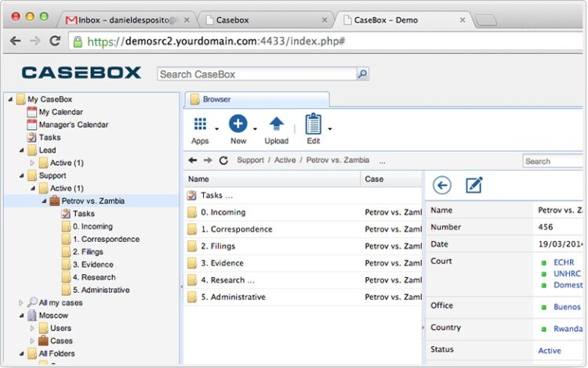
Task: Collapse the Petrov vs. Zambia tree node
Action: [x=44, y=201]
